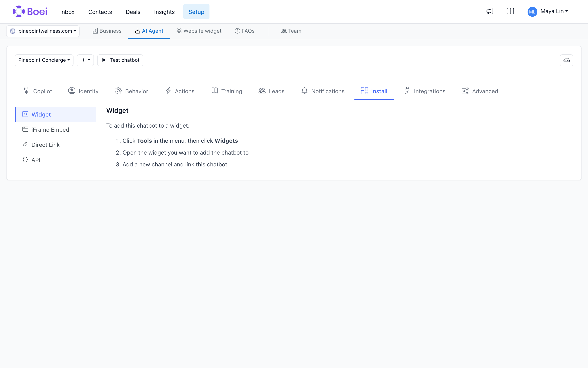
Task: Open the Integrations tab
Action: pyautogui.click(x=425, y=91)
